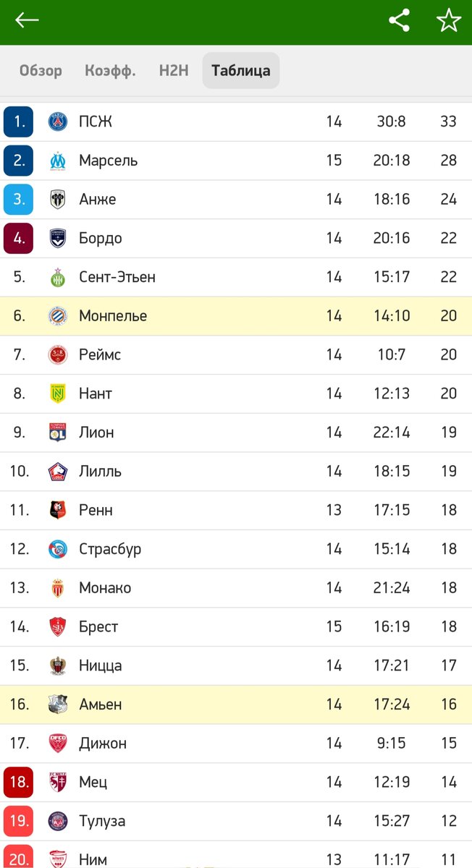The width and height of the screenshot is (472, 868).
Task: Select the Таблица tab
Action: pos(241,71)
